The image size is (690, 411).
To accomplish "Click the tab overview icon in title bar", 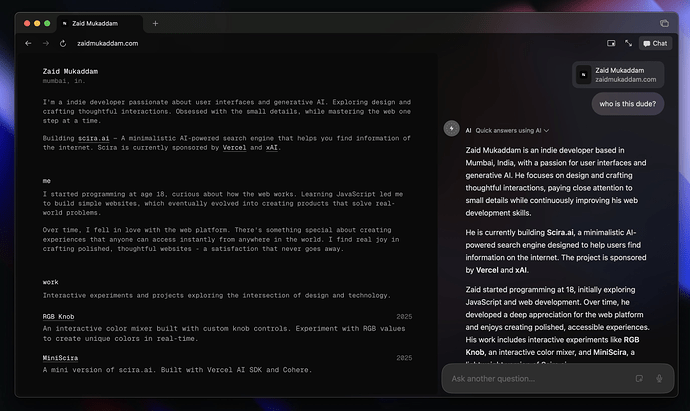I will coord(664,23).
